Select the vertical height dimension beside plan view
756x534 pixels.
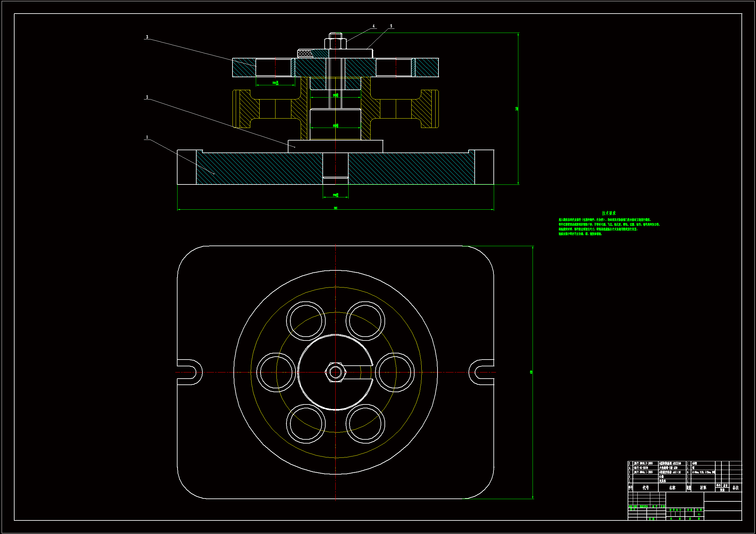(x=531, y=372)
